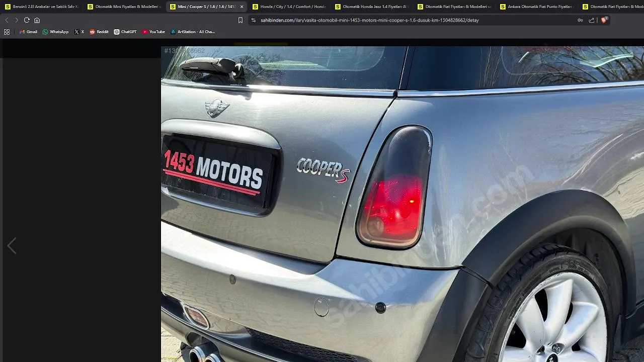Switch to Otomatik Mini Fiyatları tab
This screenshot has width=644, height=362.
(x=124, y=7)
